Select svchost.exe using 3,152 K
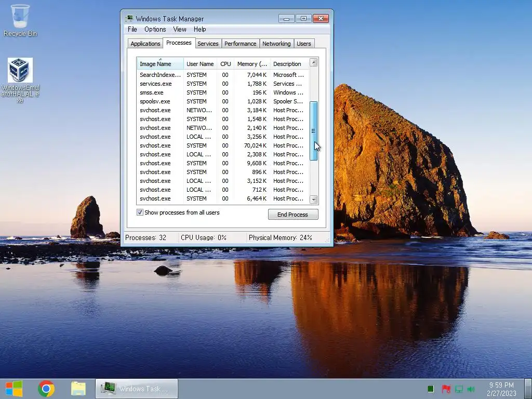 click(x=223, y=180)
